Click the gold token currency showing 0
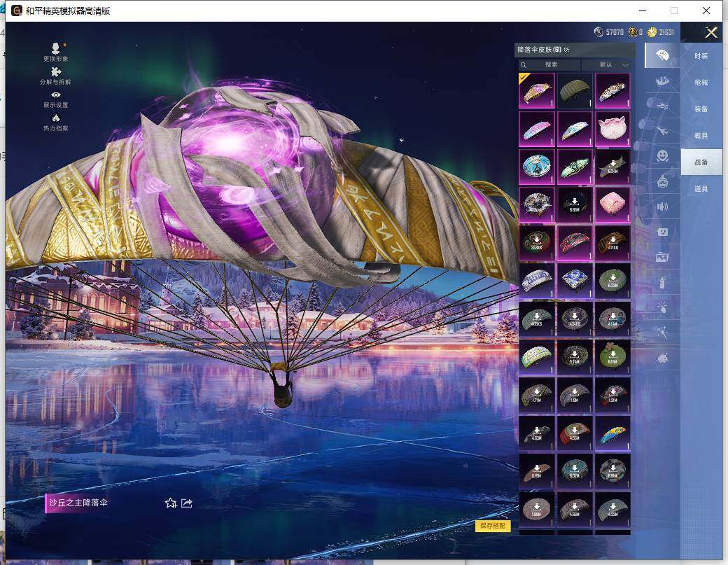728x565 pixels. (x=635, y=32)
